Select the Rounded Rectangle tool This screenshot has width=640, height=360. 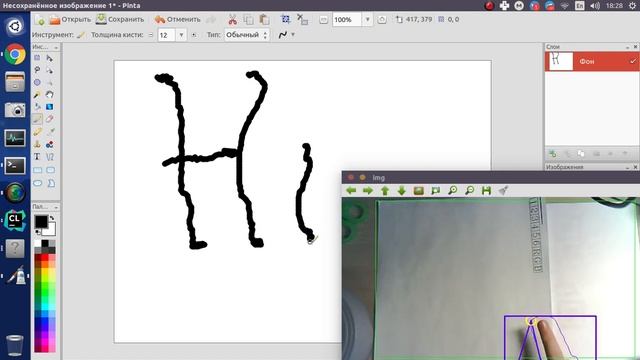(x=50, y=170)
